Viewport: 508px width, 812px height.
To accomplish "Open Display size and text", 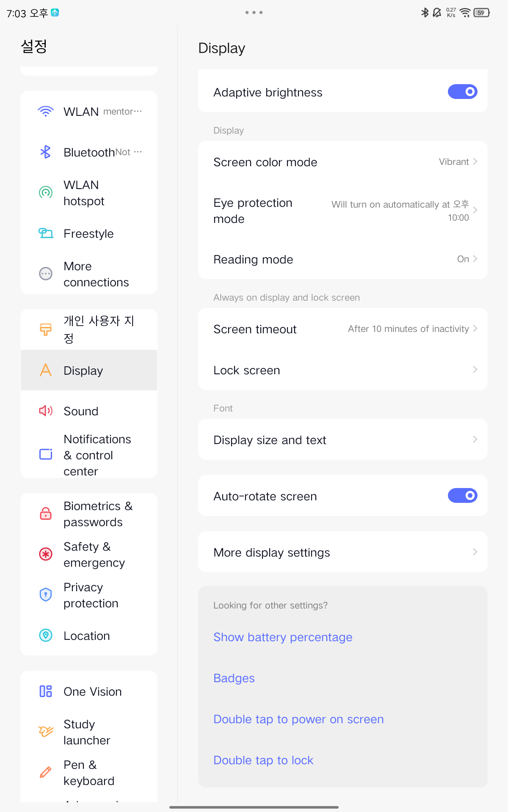I will pyautogui.click(x=343, y=439).
